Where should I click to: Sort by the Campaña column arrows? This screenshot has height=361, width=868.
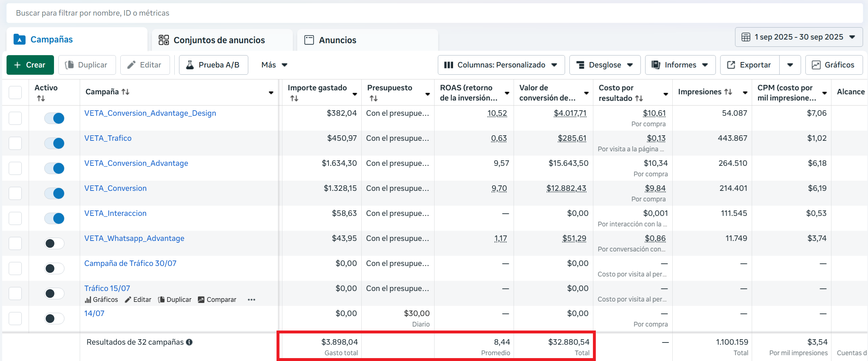pyautogui.click(x=125, y=92)
